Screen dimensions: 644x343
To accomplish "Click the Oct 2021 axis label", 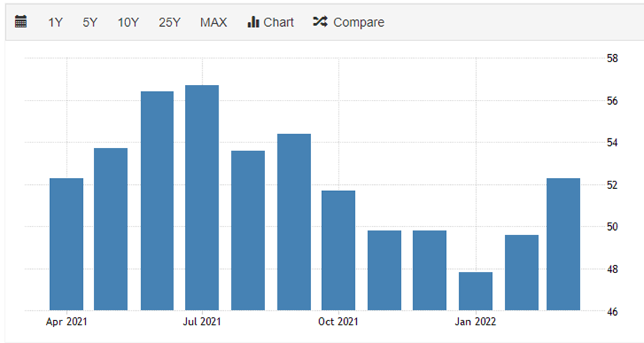I will (338, 321).
